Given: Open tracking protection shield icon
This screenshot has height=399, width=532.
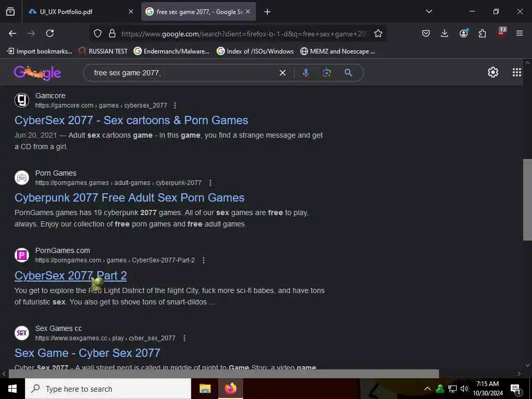Looking at the screenshot, I should (x=98, y=33).
